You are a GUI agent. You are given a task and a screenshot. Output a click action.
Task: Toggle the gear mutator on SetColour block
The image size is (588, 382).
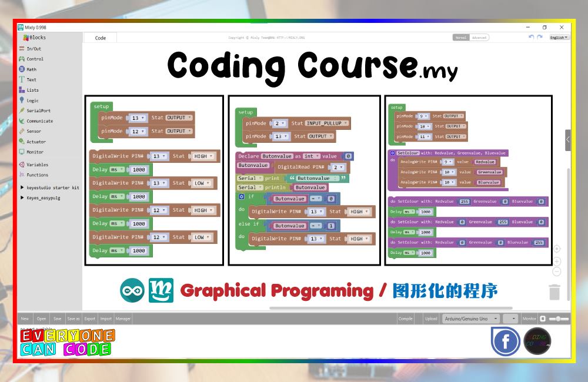click(x=393, y=153)
